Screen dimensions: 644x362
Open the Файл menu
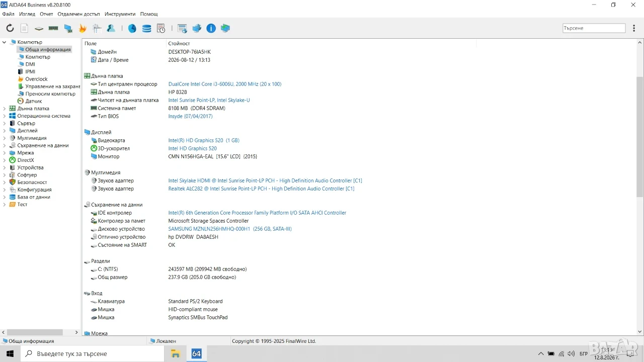click(x=8, y=14)
